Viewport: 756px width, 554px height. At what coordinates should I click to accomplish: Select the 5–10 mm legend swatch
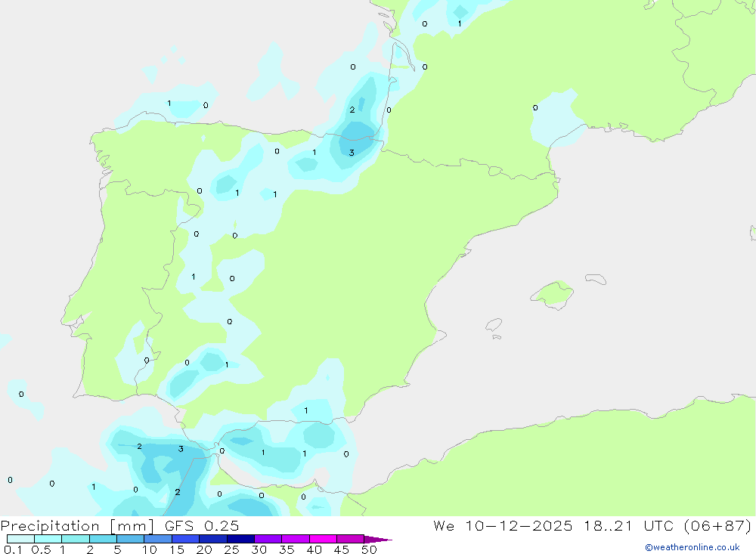pos(131,539)
